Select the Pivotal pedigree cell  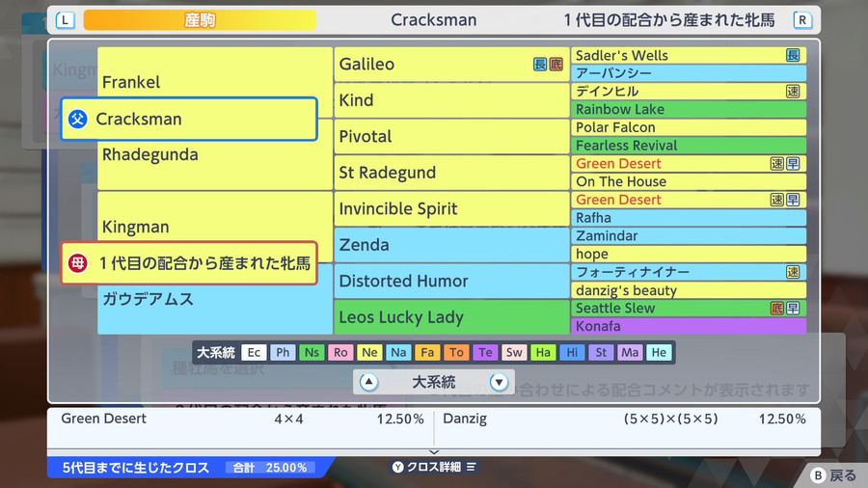[x=451, y=137]
